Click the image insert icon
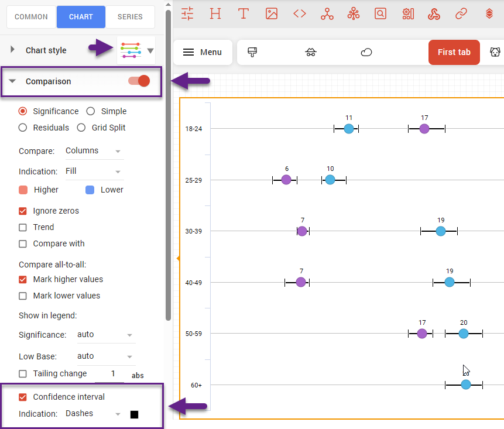Image resolution: width=504 pixels, height=429 pixels. 272,13
